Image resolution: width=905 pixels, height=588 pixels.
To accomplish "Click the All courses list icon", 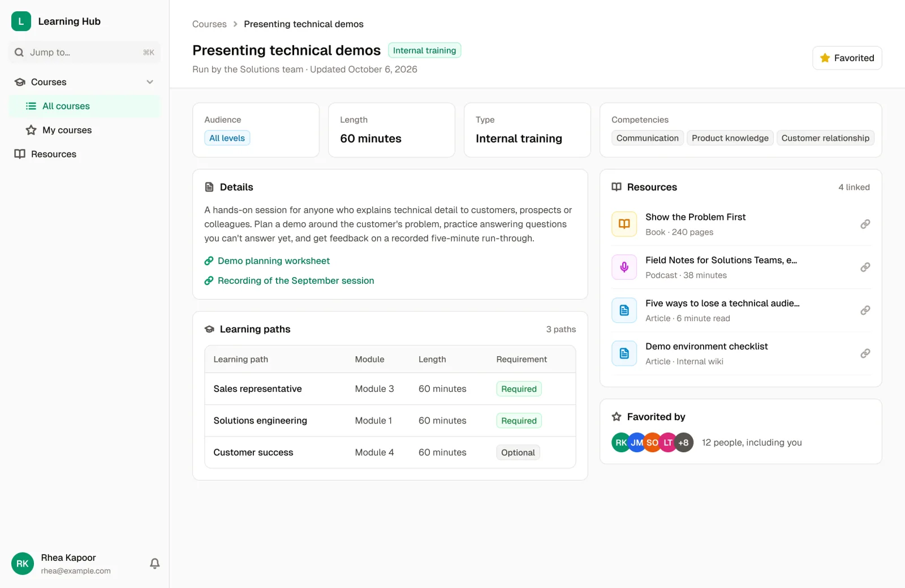I will tap(31, 106).
